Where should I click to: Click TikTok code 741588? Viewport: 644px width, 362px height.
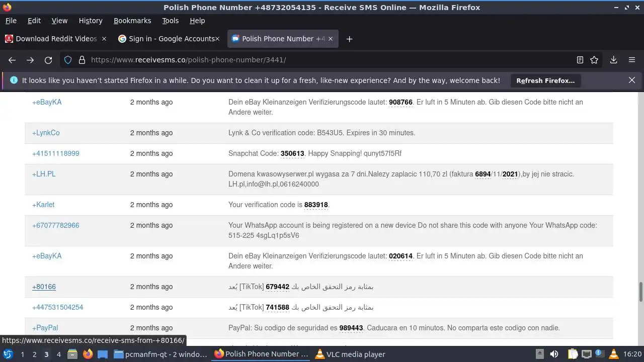pos(277,307)
